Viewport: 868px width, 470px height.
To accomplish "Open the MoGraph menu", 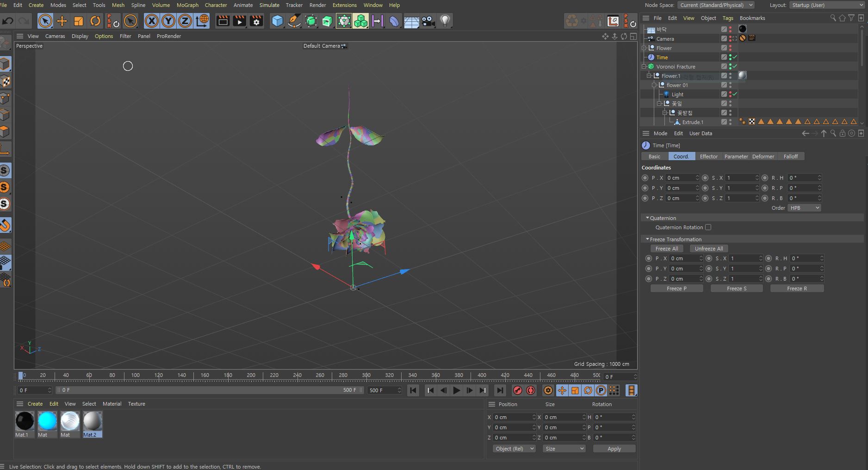I will 187,5.
